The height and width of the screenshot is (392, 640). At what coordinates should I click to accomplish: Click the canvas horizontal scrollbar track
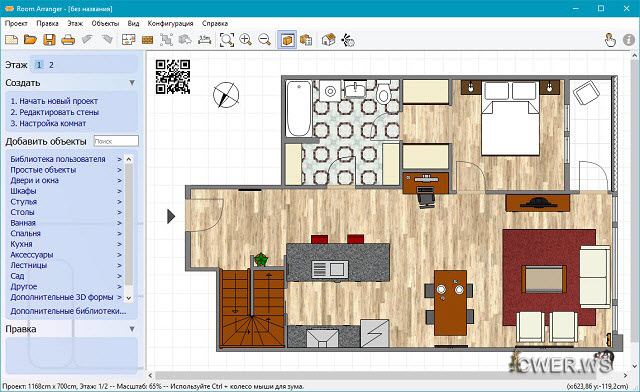pyautogui.click(x=388, y=375)
